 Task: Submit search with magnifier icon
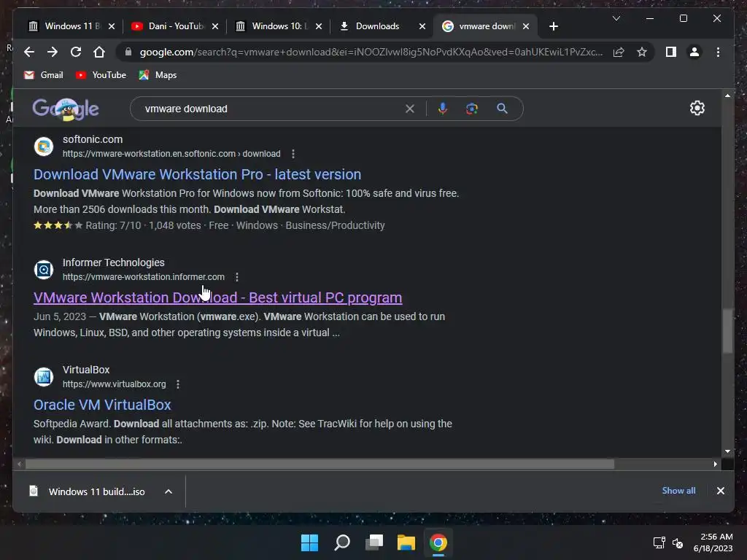point(502,109)
